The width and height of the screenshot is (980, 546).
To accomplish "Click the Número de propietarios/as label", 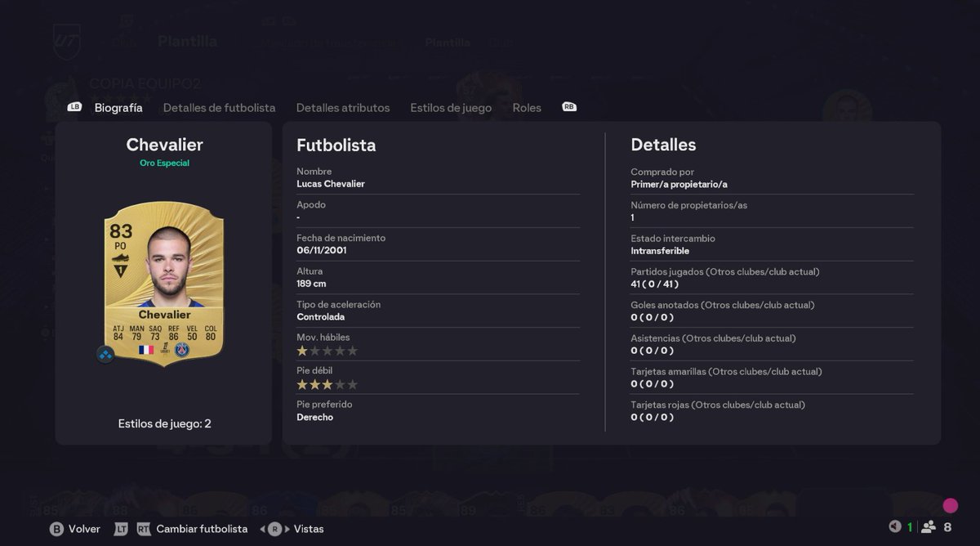I will pyautogui.click(x=688, y=205).
